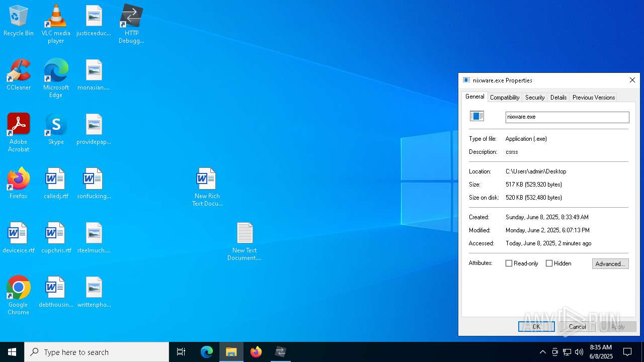
Task: Select the deviceice.rtf document icon
Action: (x=19, y=238)
